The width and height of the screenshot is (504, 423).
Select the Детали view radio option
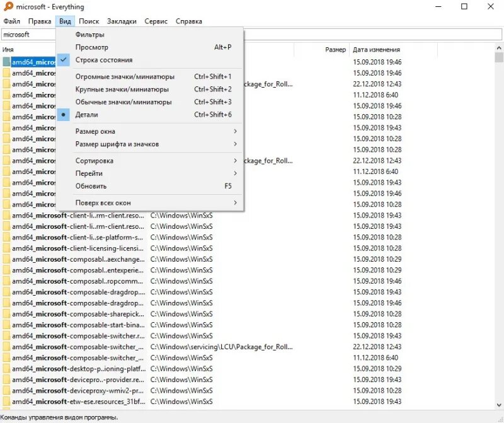[149, 115]
